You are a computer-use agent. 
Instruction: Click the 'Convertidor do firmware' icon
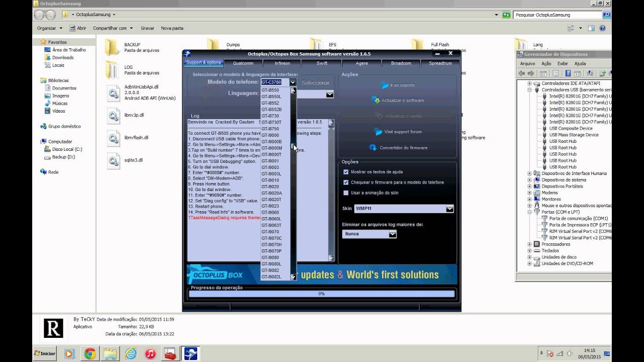click(373, 148)
